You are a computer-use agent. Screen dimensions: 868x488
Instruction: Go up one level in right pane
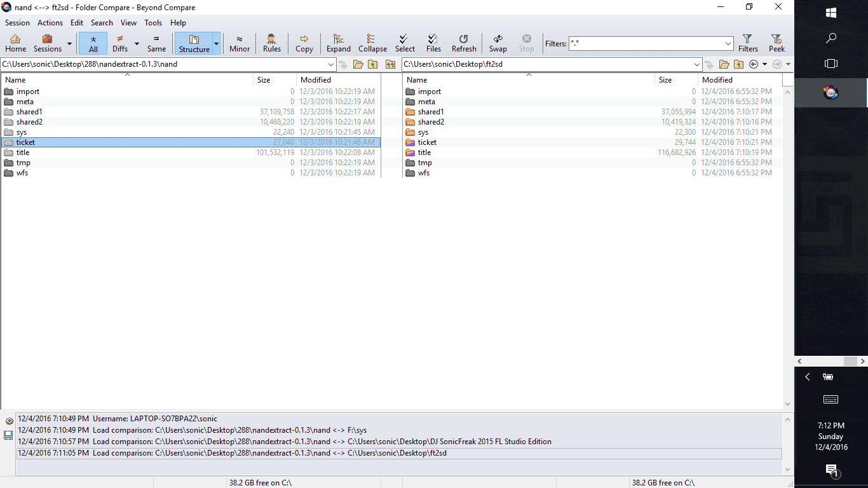(x=738, y=64)
